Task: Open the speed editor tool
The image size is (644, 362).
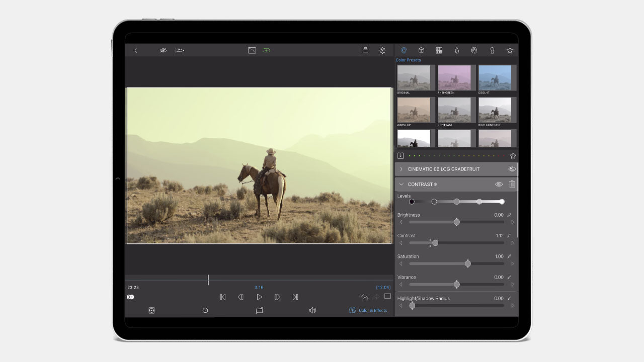Action: (205, 311)
